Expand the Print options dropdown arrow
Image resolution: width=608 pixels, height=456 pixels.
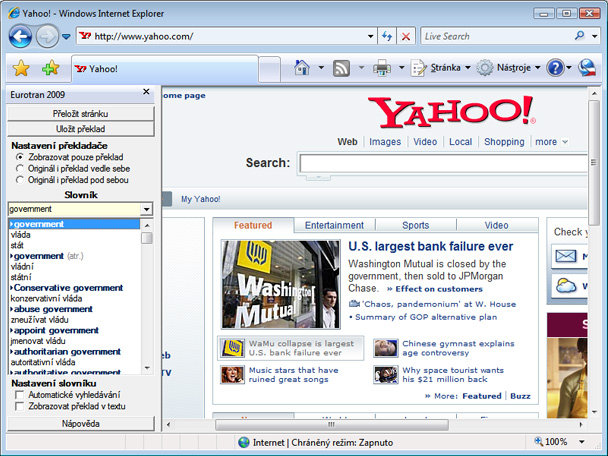[402, 68]
